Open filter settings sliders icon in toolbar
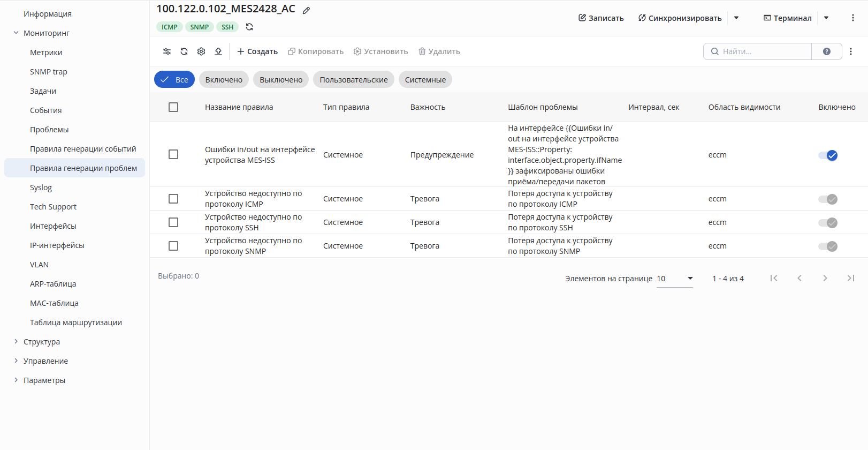This screenshot has height=450, width=868. pyautogui.click(x=167, y=51)
